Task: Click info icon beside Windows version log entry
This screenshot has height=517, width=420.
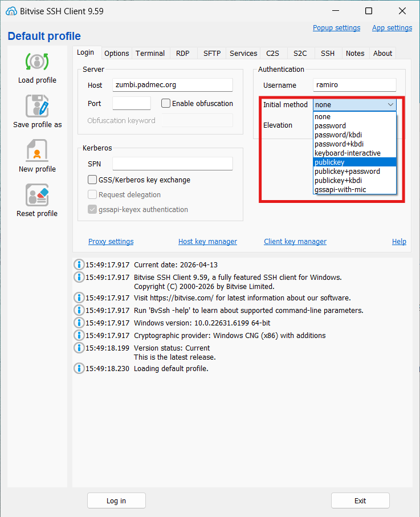Action: coord(79,323)
